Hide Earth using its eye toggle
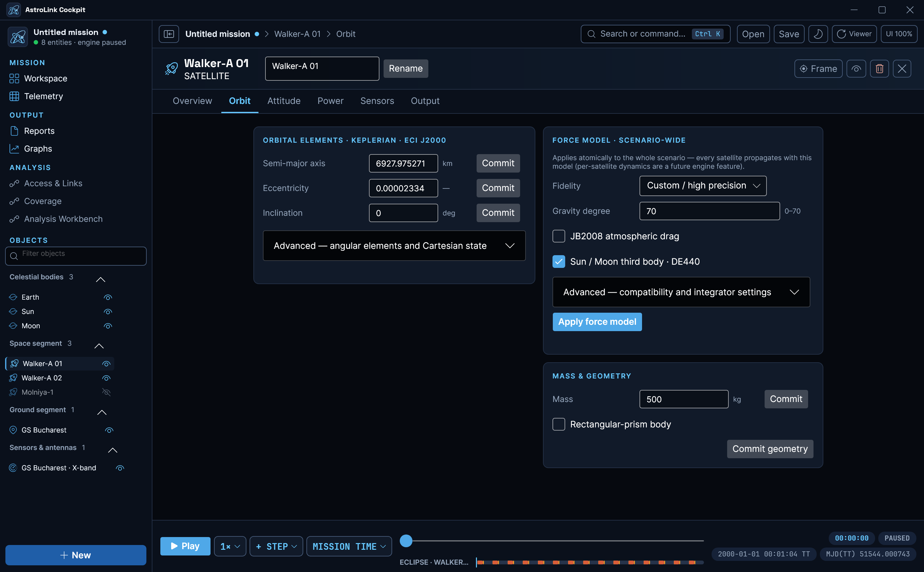 [x=108, y=297]
